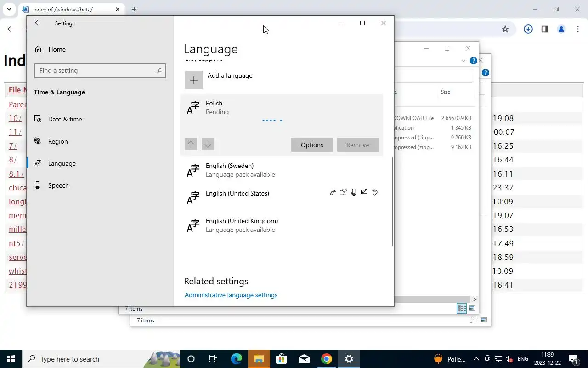Screen dimensions: 588x368
Task: Open a new Chrome tab
Action: (x=134, y=9)
